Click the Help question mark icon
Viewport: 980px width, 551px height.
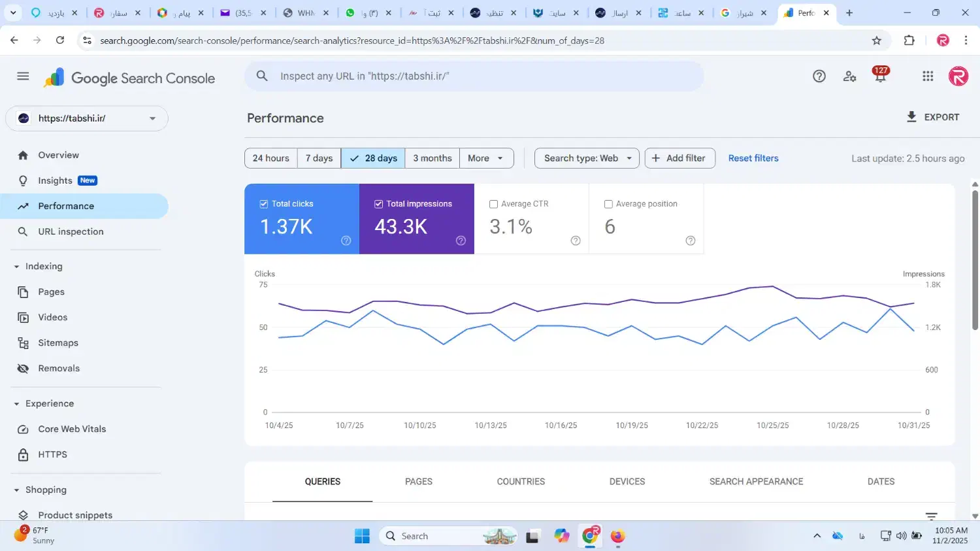coord(819,76)
